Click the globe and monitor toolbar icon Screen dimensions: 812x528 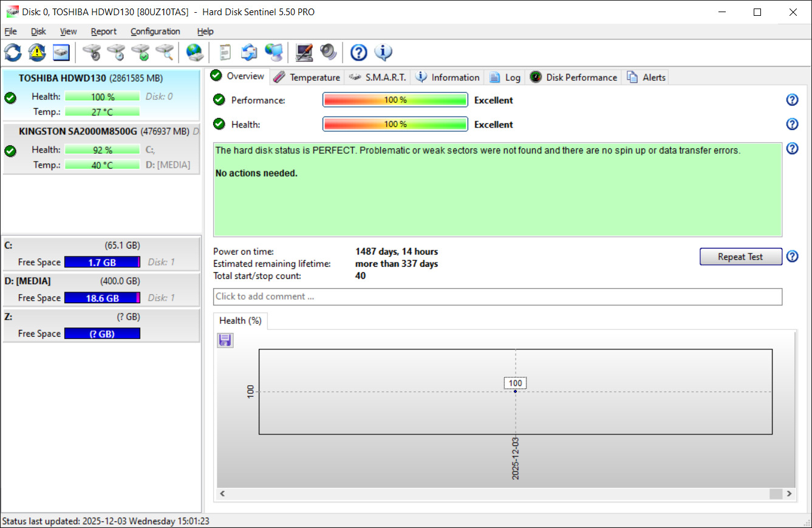click(x=273, y=53)
